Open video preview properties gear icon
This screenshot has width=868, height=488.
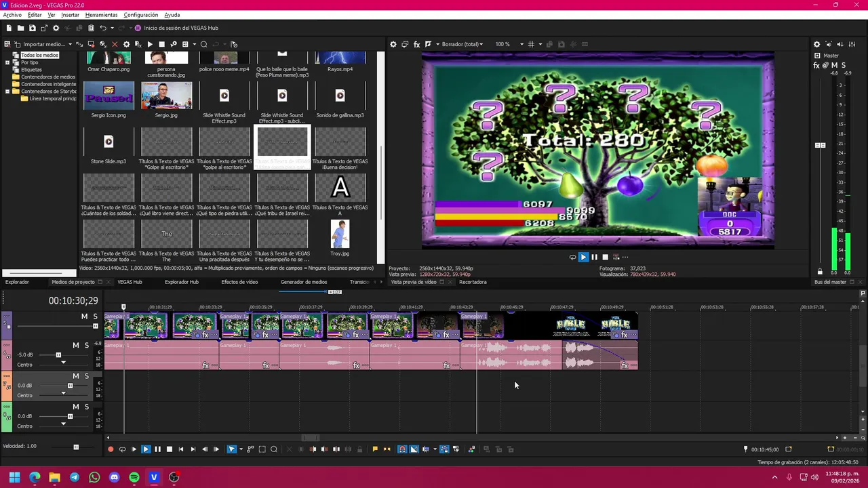point(393,44)
